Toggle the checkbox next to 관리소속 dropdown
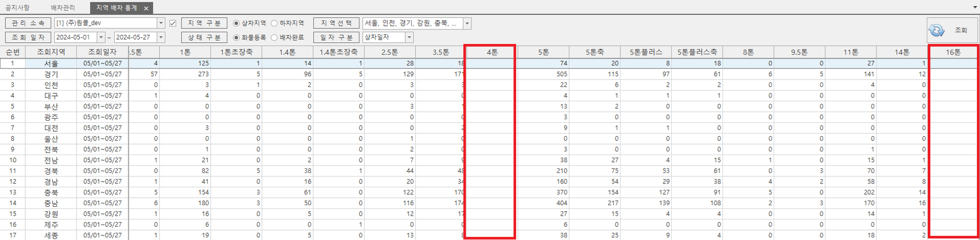980x240 pixels. [x=173, y=24]
